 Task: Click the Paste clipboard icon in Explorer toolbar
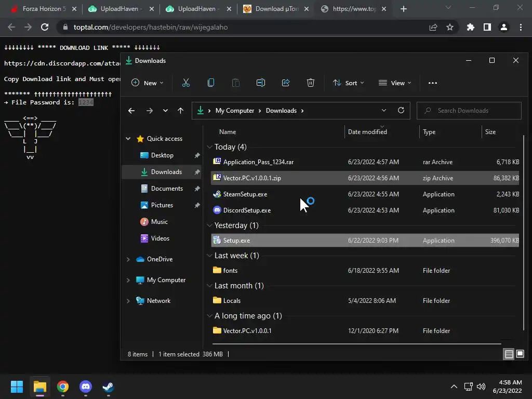tap(235, 83)
